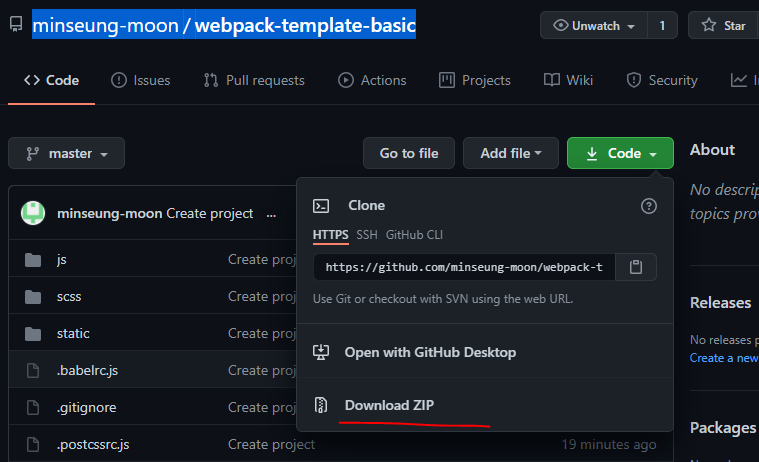Click Download ZIP
Image resolution: width=759 pixels, height=462 pixels.
389,405
